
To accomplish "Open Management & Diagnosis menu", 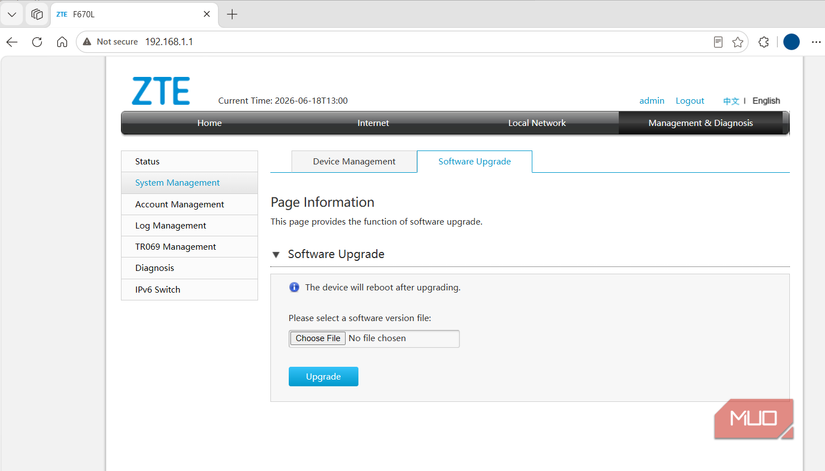I will [700, 123].
